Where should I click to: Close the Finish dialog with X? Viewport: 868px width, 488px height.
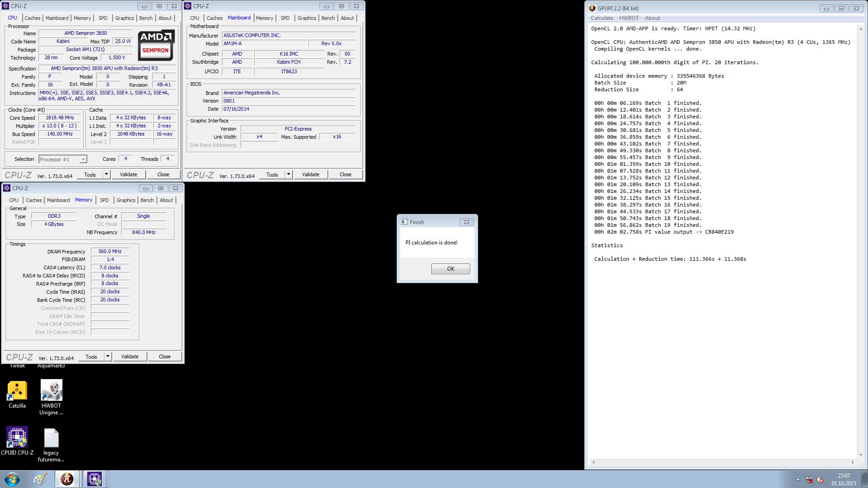tap(467, 222)
